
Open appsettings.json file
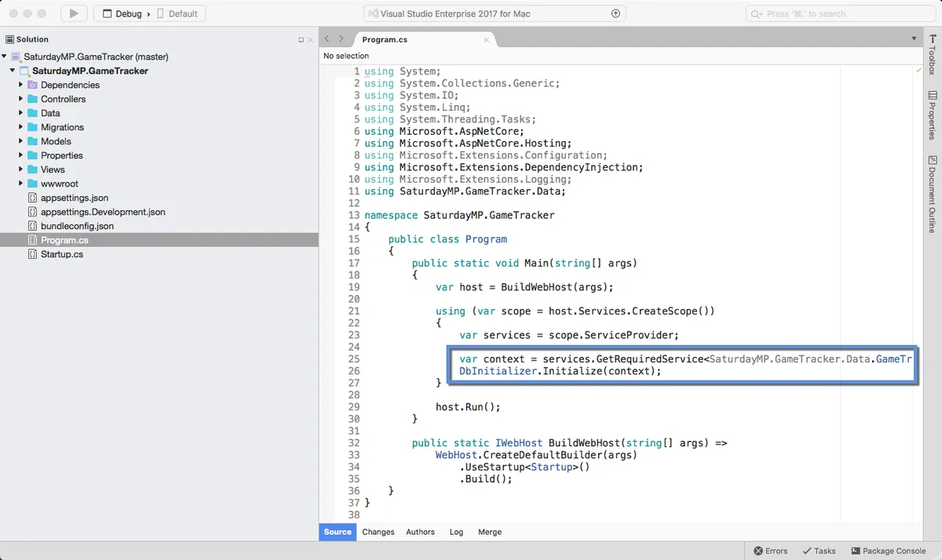point(75,198)
